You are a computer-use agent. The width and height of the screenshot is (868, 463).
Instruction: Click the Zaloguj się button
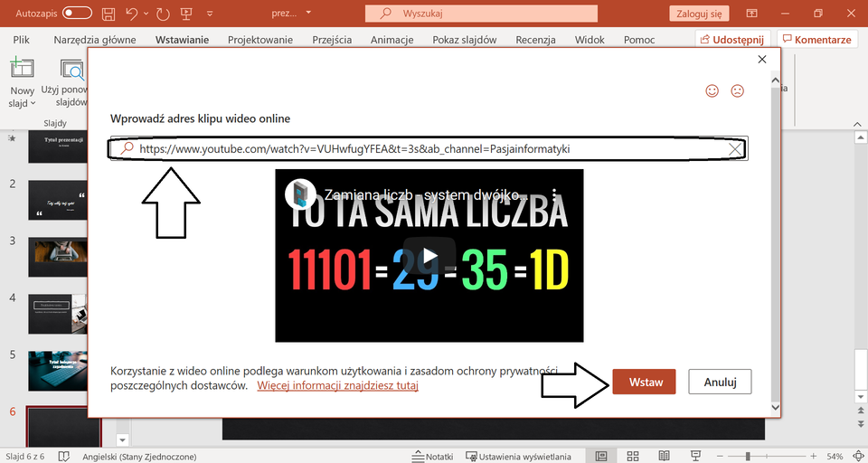(699, 14)
